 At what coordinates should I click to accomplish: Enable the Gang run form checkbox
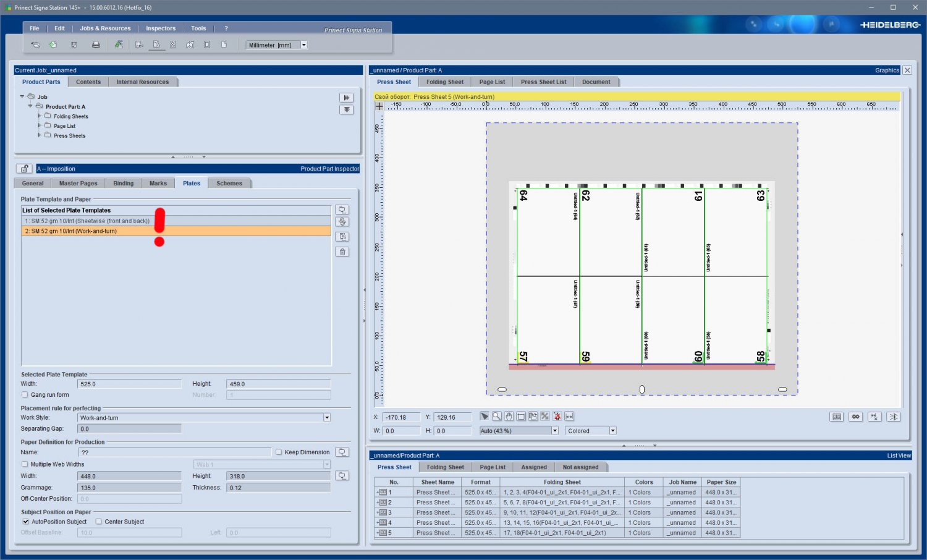25,395
